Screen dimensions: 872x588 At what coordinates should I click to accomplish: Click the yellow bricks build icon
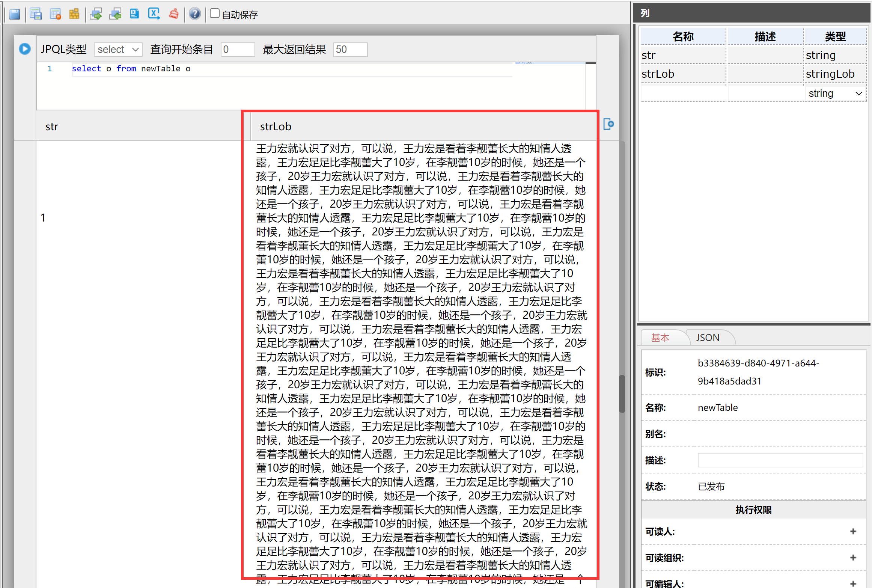(x=74, y=14)
